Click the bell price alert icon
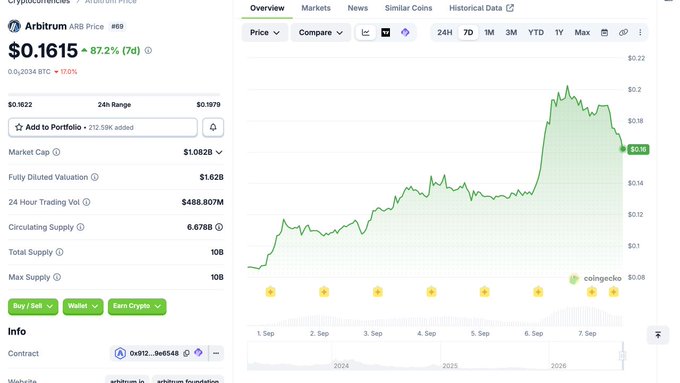This screenshot has height=383, width=680. pyautogui.click(x=213, y=127)
